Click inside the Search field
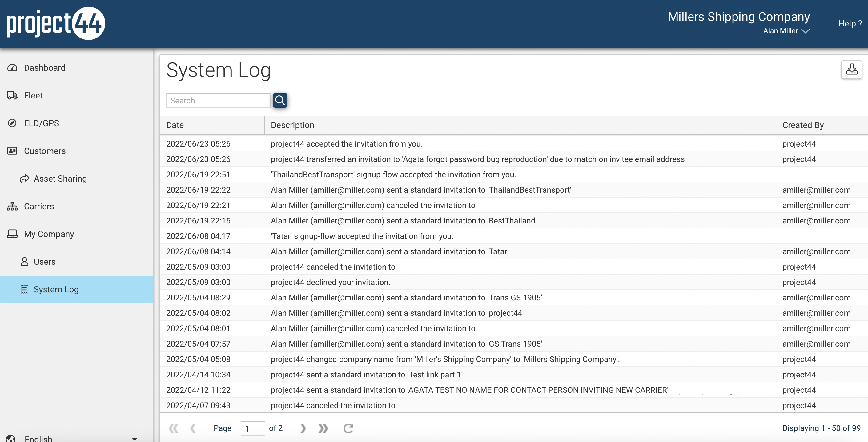This screenshot has height=442, width=868. point(218,100)
